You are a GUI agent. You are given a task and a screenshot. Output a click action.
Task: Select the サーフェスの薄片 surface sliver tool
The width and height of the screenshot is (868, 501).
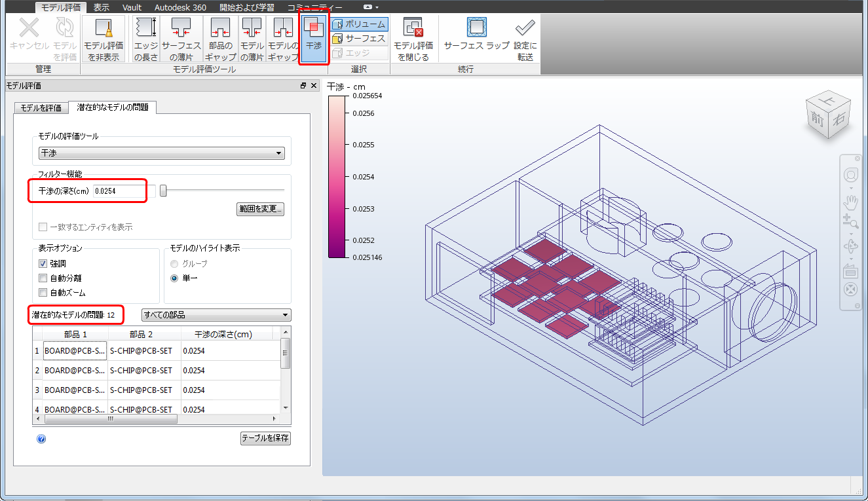click(x=181, y=39)
